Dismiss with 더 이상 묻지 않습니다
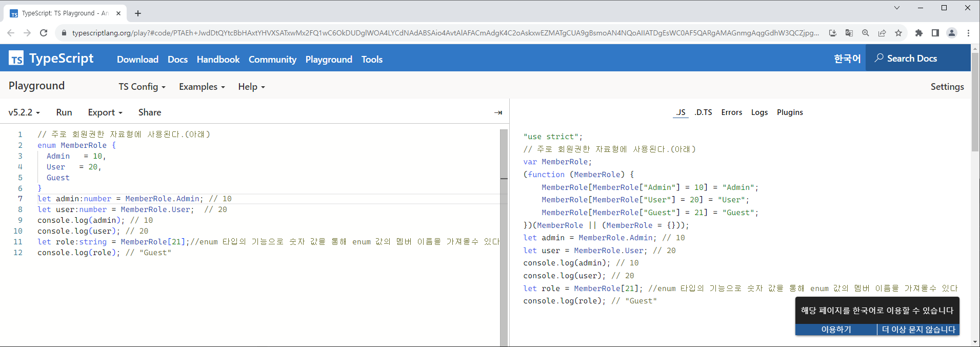Screen dimensions: 980x347 click(918, 330)
